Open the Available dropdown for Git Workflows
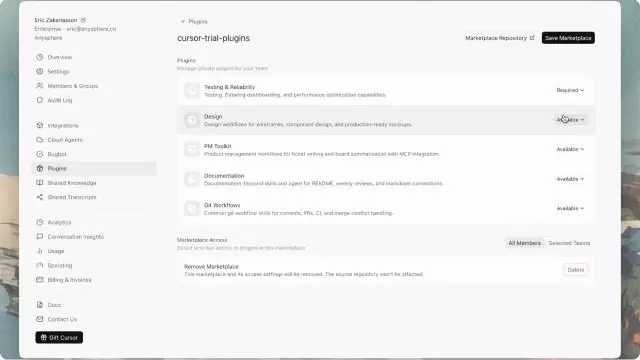 coord(570,208)
